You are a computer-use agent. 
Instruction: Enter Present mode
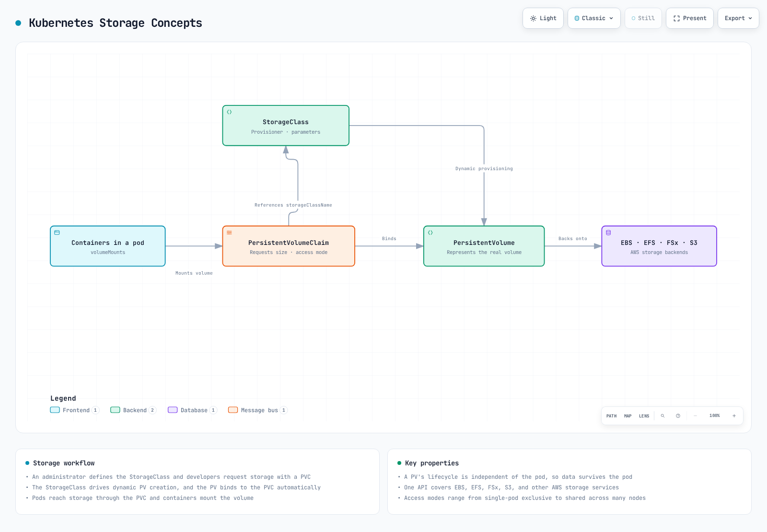(690, 18)
